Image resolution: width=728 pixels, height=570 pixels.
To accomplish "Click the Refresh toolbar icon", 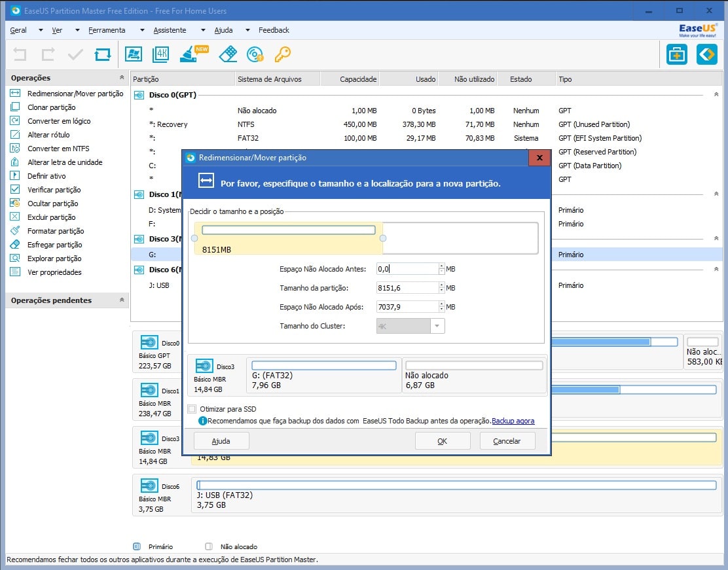I will pos(103,54).
